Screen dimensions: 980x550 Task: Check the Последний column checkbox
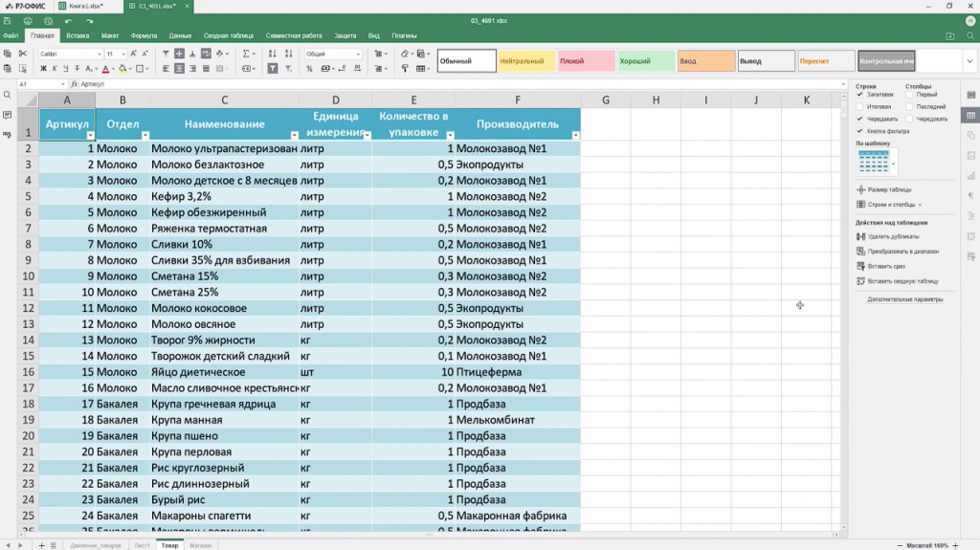(909, 107)
